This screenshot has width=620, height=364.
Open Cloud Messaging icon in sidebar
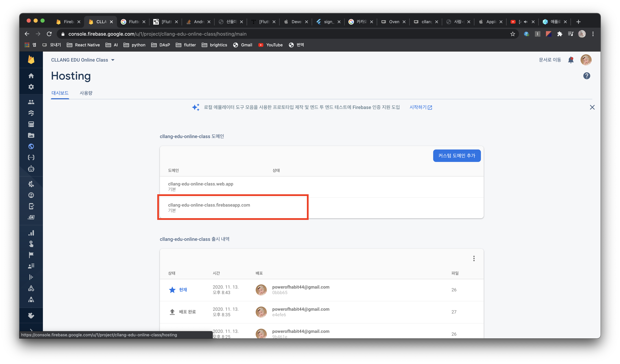coord(31,266)
